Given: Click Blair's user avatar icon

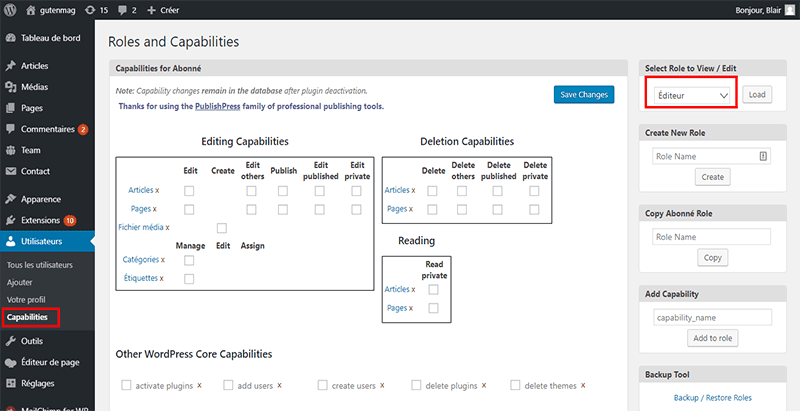Looking at the screenshot, I should click(789, 10).
